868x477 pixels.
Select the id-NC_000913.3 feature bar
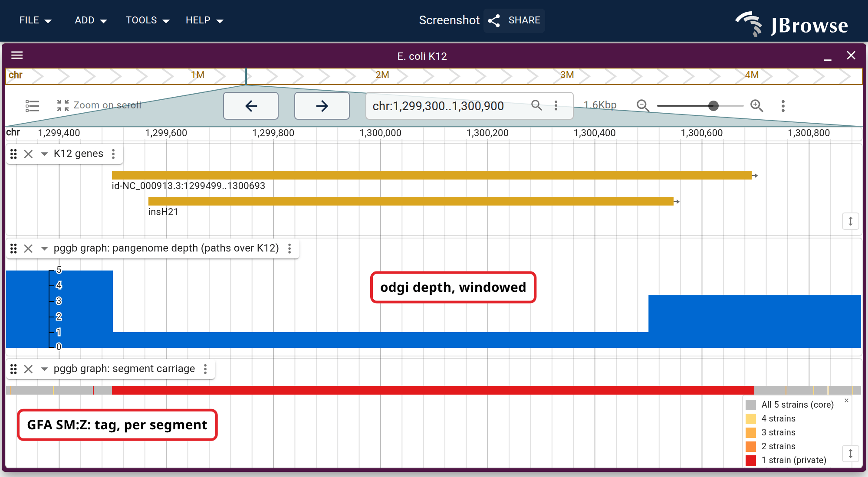click(x=432, y=175)
